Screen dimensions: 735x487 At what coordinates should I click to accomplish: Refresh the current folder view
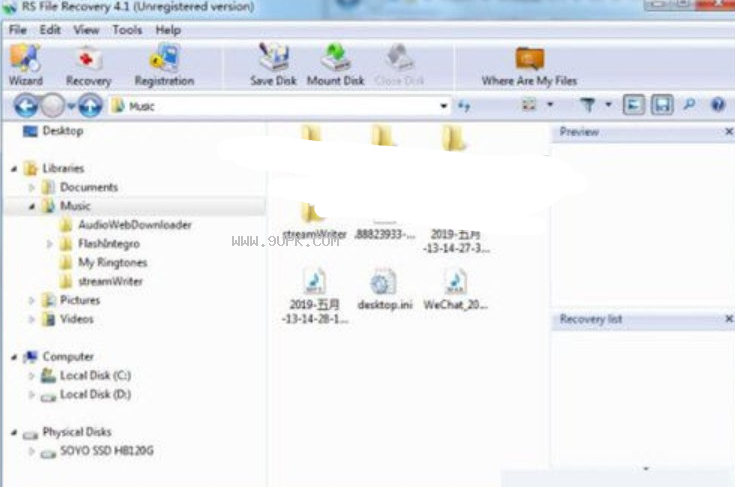464,106
